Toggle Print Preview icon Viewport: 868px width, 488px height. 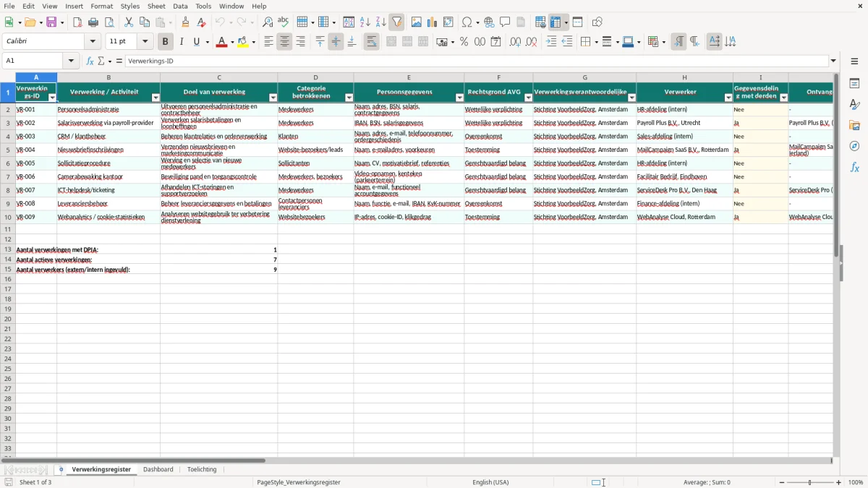coord(109,22)
